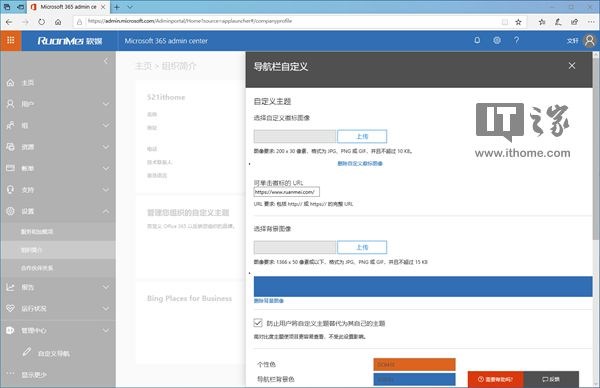Click the browser share icon

(574, 22)
